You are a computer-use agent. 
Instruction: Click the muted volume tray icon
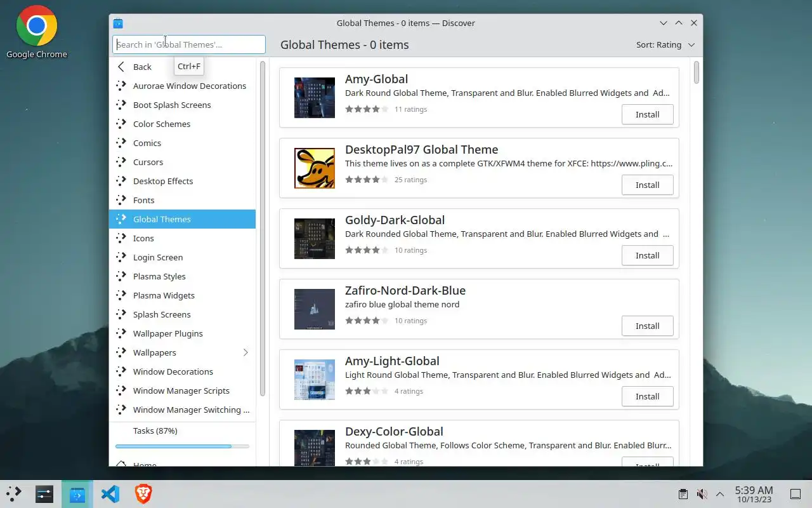tap(702, 494)
